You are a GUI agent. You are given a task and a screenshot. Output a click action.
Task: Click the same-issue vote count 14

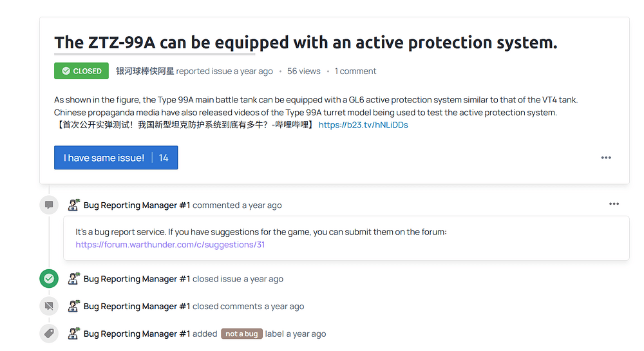[x=164, y=158]
